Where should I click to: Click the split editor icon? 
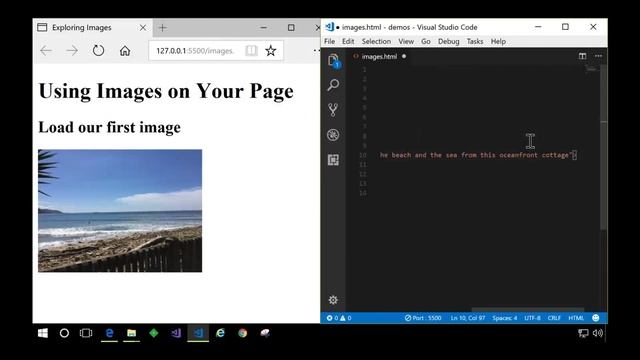[582, 56]
